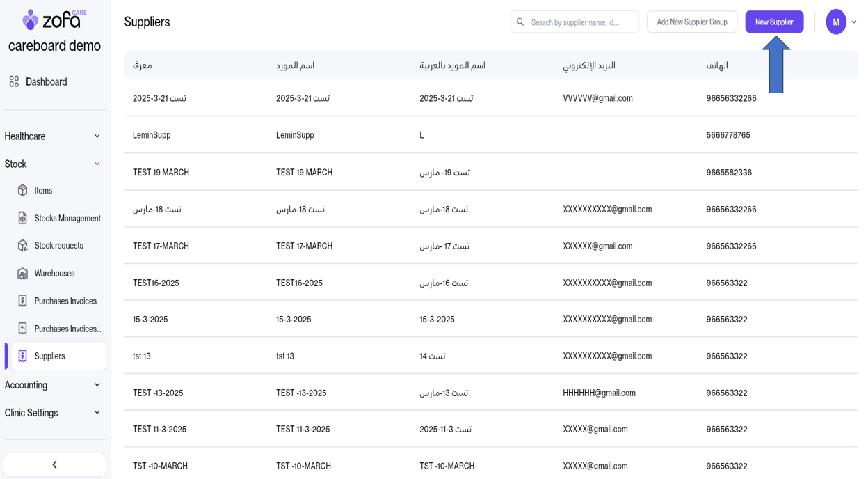Click the Warehouses building icon

point(22,274)
